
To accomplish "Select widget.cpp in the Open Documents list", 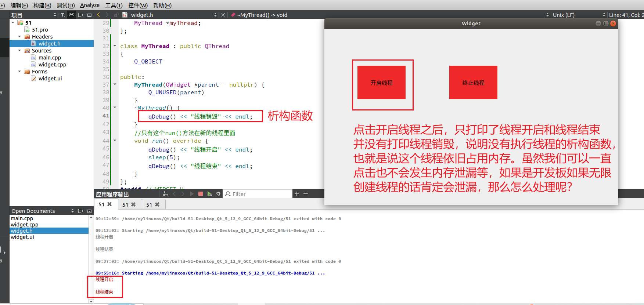I will click(x=24, y=225).
